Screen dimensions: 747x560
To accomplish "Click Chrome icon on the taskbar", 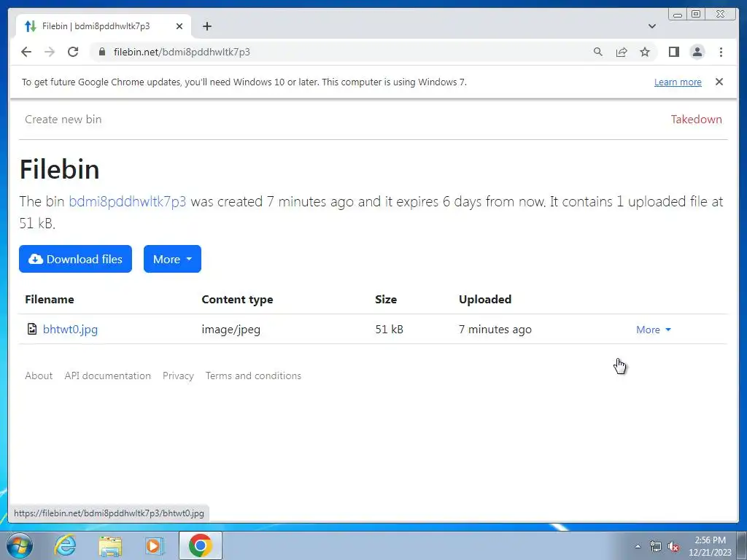I will click(x=200, y=545).
